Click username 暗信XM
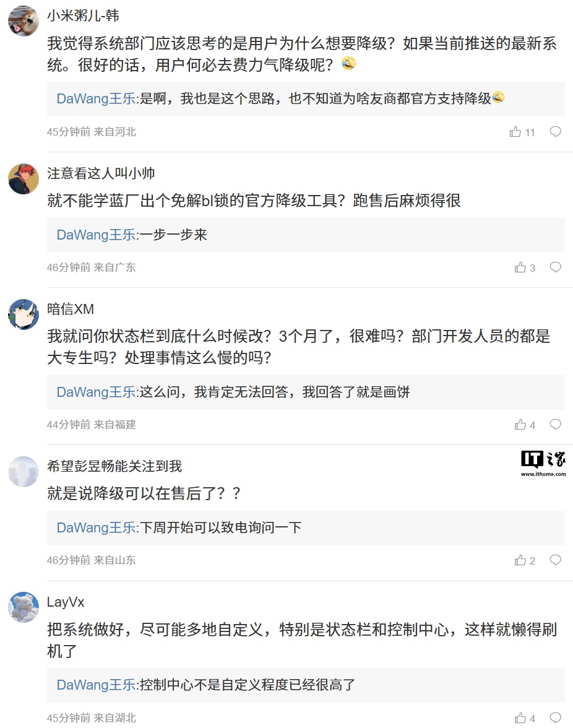This screenshot has height=728, width=573. [71, 309]
